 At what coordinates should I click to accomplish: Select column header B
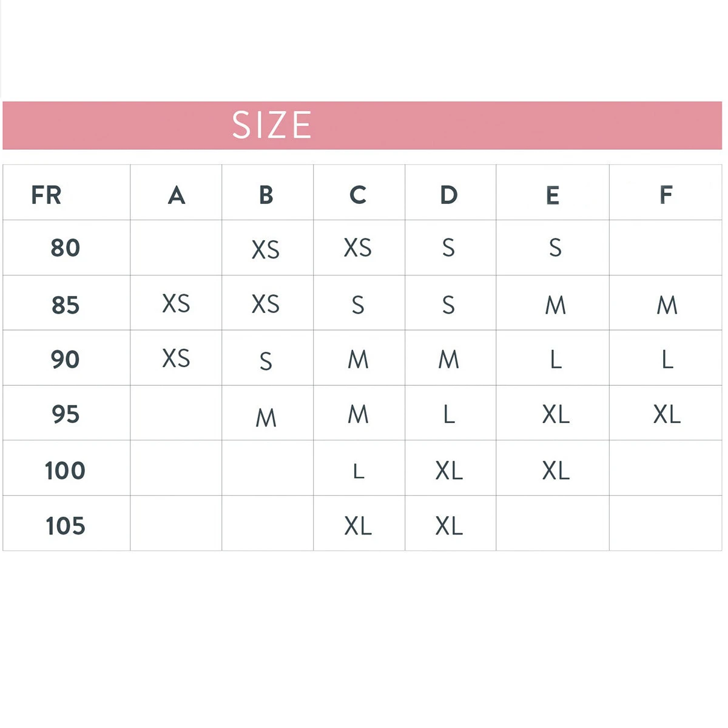[x=266, y=195]
